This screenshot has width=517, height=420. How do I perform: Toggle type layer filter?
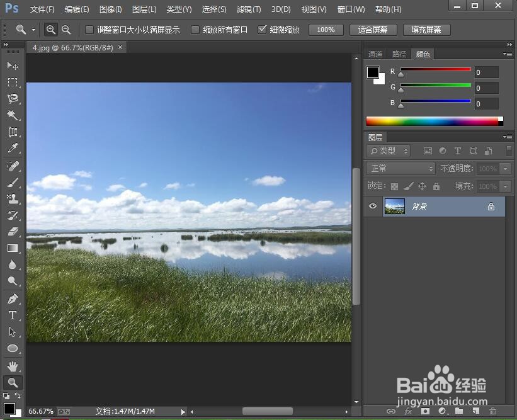tap(458, 151)
